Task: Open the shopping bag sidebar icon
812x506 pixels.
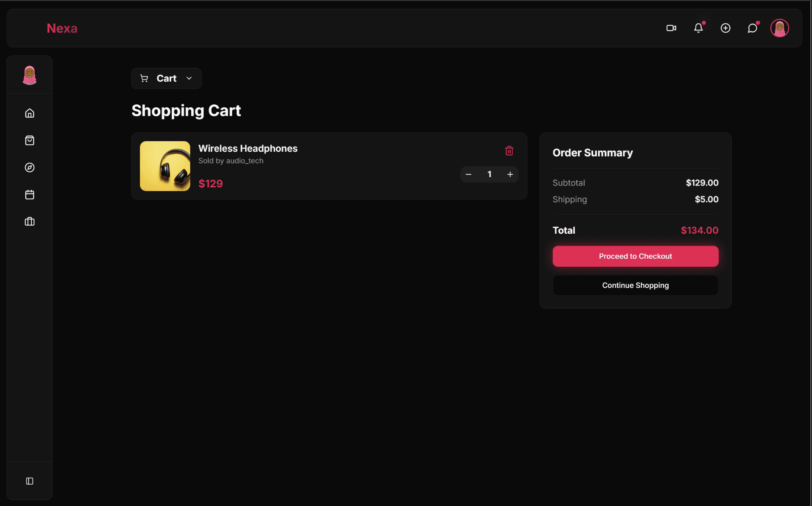Action: (30, 140)
